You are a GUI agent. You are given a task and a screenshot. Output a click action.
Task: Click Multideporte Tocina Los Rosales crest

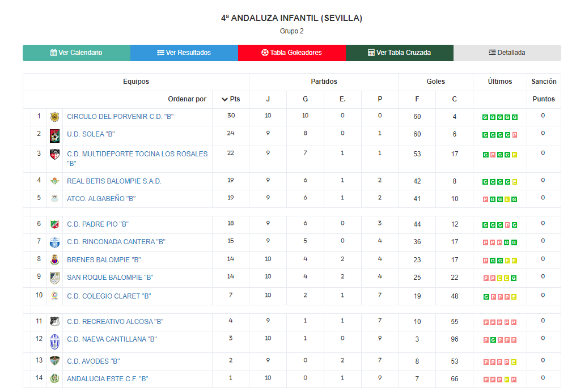pyautogui.click(x=55, y=155)
